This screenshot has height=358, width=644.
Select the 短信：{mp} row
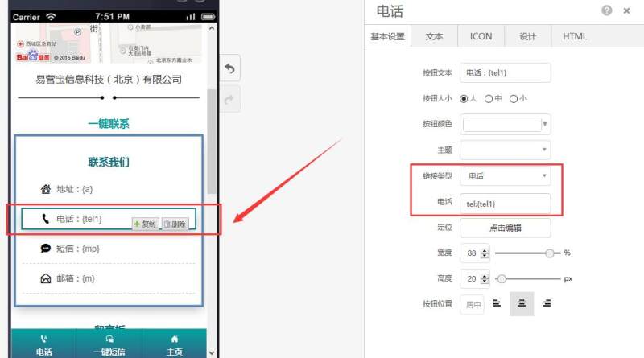coord(109,249)
